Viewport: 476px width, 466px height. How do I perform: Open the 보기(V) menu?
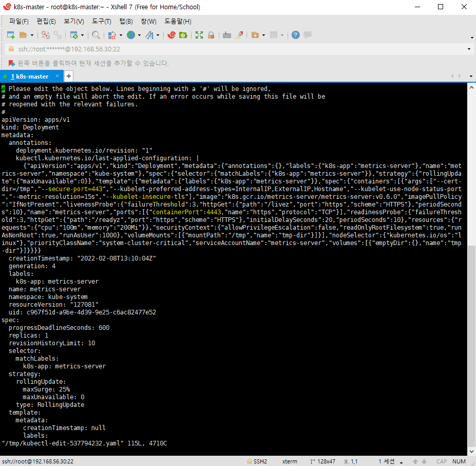[74, 21]
